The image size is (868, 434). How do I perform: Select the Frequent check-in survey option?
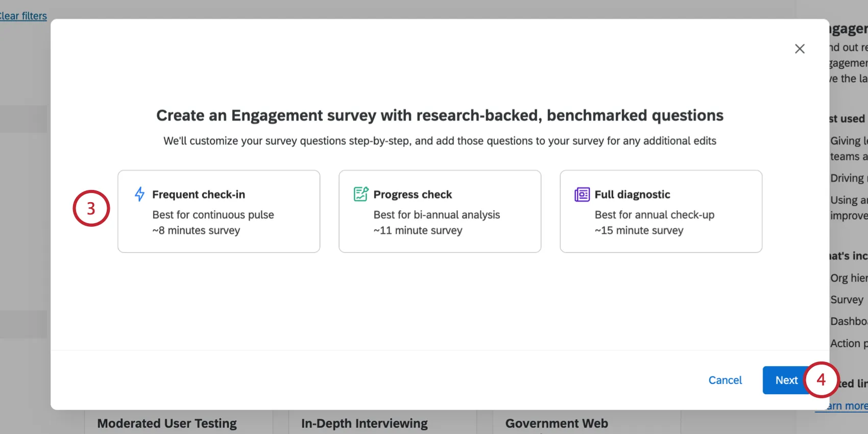[x=219, y=211]
